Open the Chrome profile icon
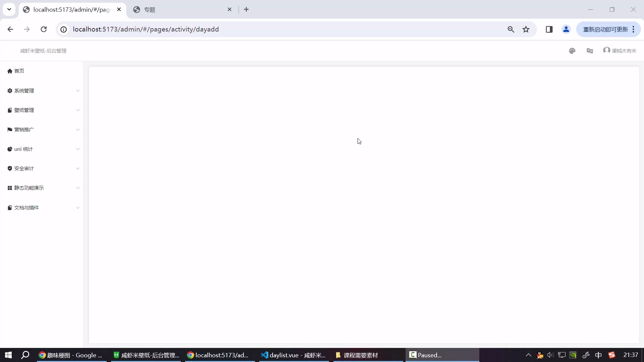Viewport: 644px width, 362px height. (566, 29)
